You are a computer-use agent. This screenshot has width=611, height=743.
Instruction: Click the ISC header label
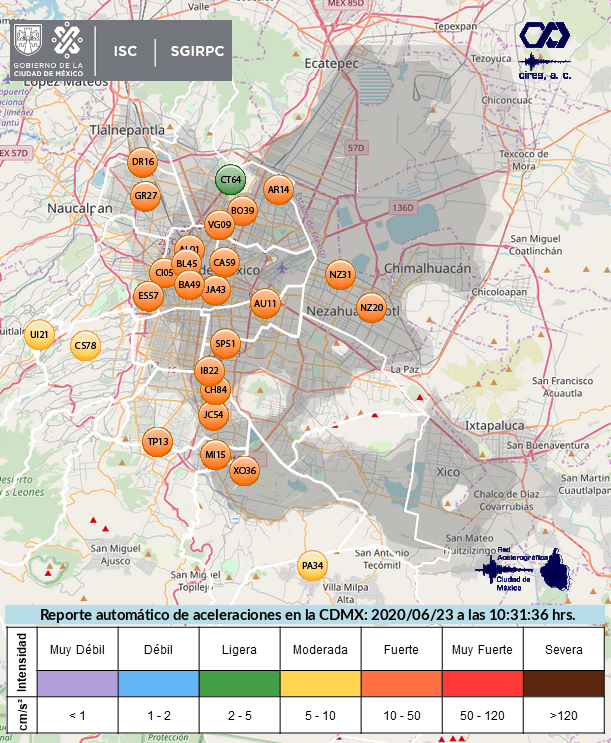tap(126, 51)
